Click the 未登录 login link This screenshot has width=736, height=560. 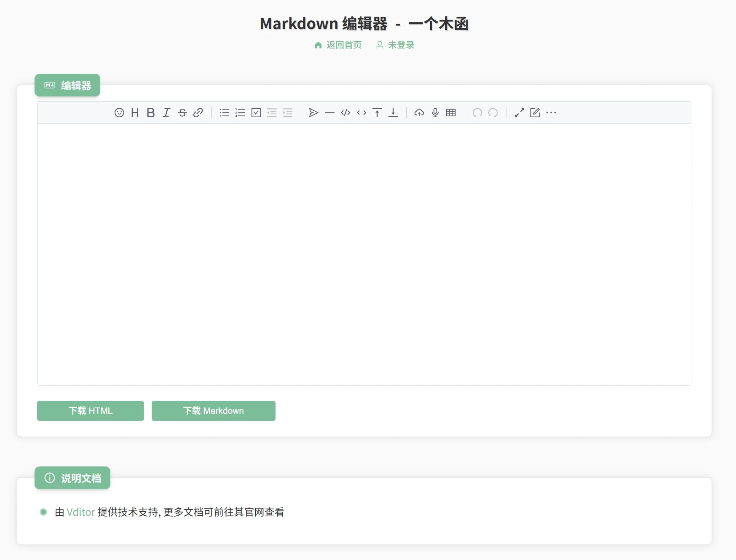[395, 45]
